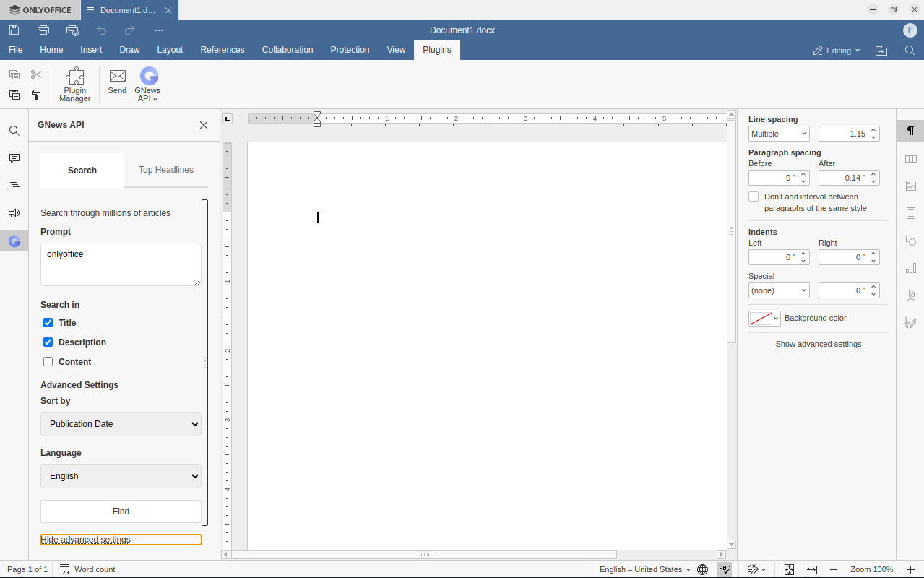This screenshot has width=924, height=578.
Task: Uncheck the Title checkbox
Action: pyautogui.click(x=48, y=323)
